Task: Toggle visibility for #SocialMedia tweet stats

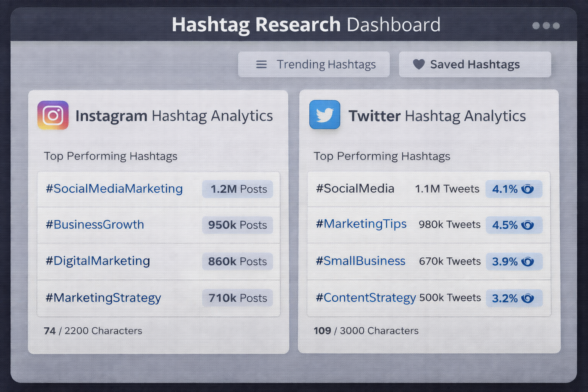Action: tap(528, 188)
